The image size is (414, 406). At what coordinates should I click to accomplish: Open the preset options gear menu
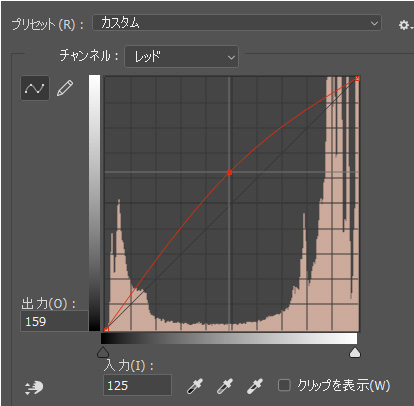click(405, 25)
